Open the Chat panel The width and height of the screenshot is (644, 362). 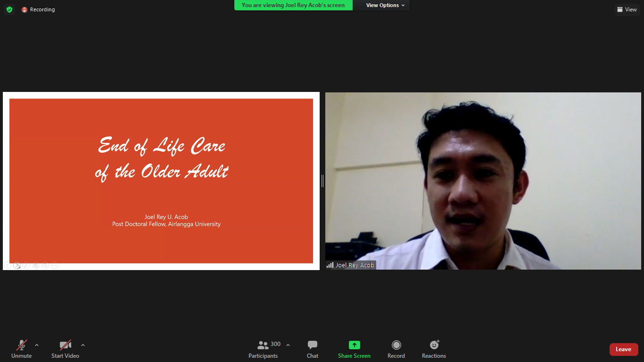click(312, 349)
